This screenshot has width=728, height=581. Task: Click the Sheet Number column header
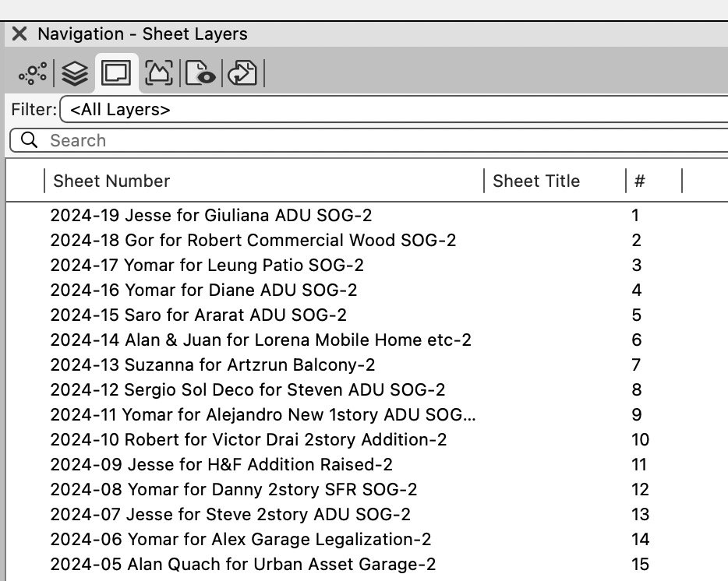click(x=111, y=181)
